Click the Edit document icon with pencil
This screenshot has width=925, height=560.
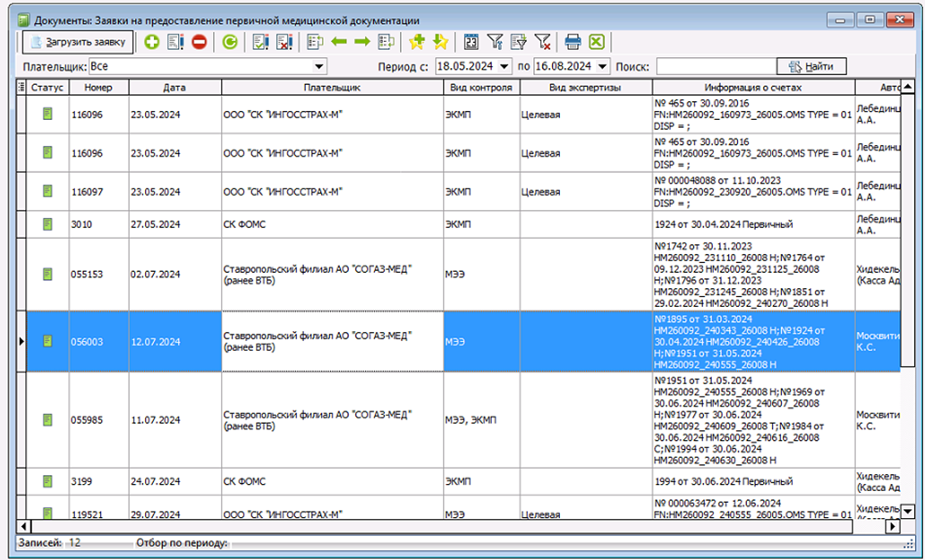[175, 42]
